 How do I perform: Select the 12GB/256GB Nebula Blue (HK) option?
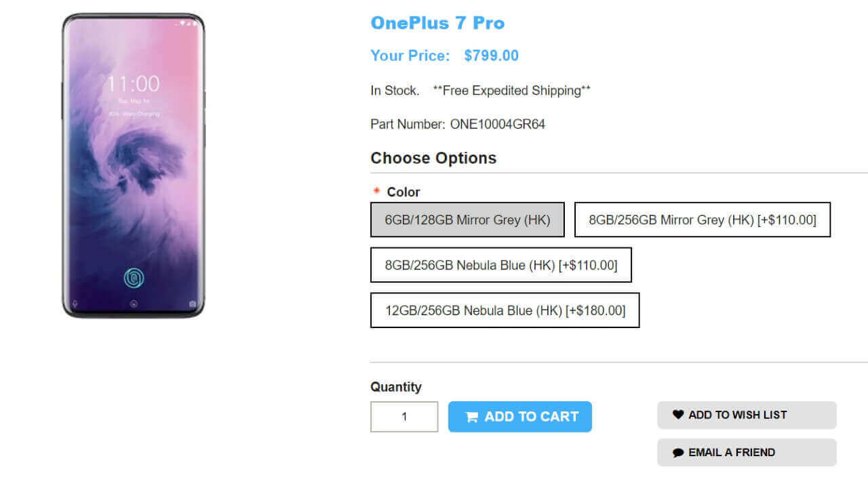tap(505, 310)
